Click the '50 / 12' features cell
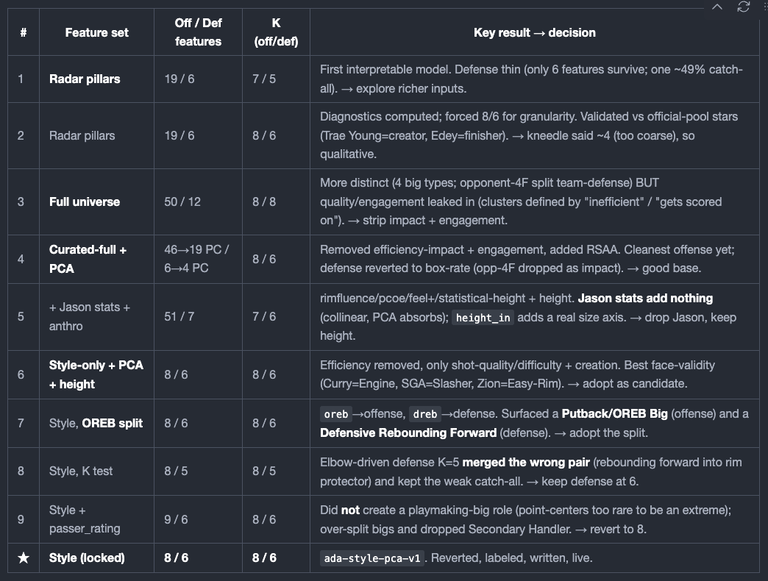 click(x=182, y=202)
